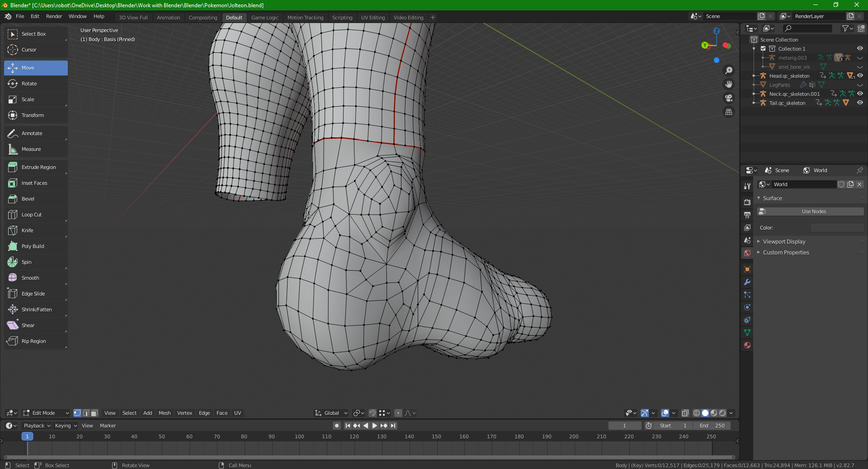Choose the Extrude Region tool
Image resolution: width=868 pixels, height=469 pixels.
pos(36,167)
